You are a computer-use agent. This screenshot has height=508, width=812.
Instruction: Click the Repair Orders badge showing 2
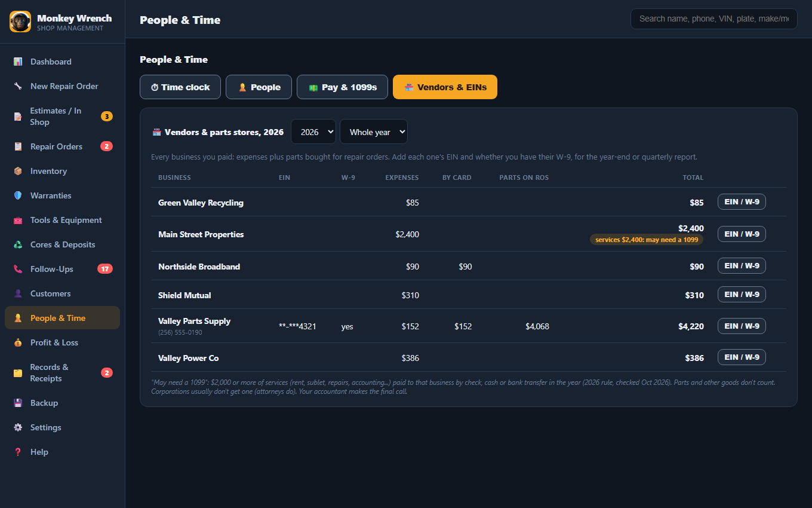pyautogui.click(x=106, y=146)
